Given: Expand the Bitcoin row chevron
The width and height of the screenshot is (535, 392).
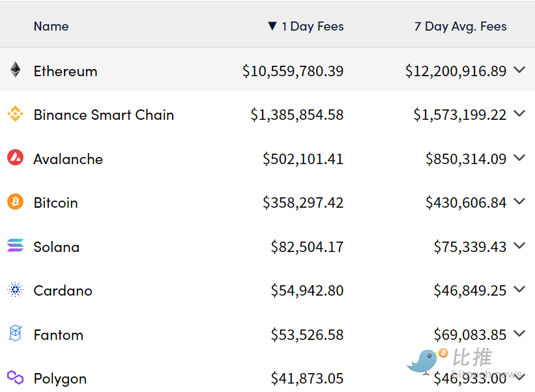Looking at the screenshot, I should [x=519, y=201].
